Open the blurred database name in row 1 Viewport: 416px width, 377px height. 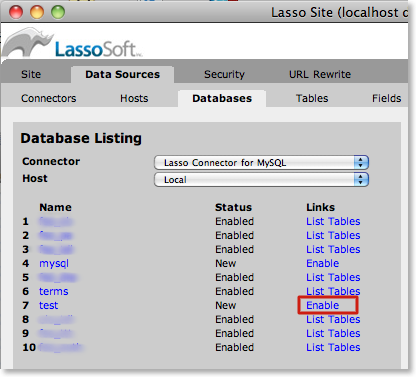[x=56, y=221]
